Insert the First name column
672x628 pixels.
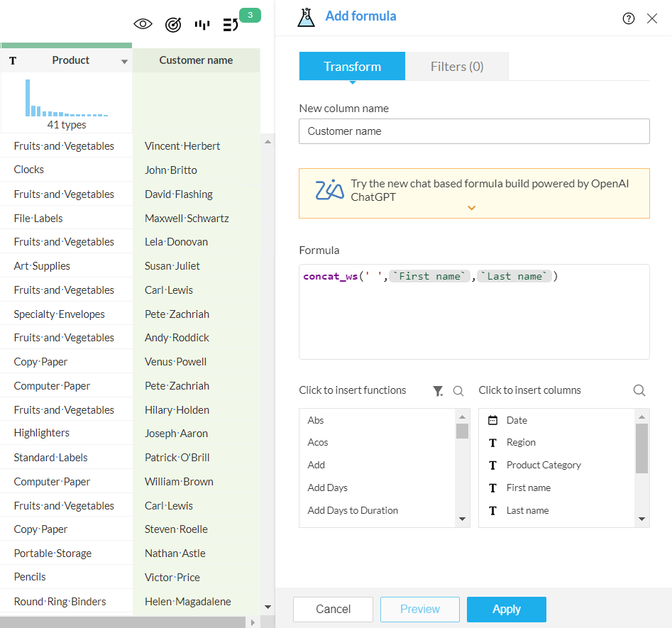tap(529, 487)
